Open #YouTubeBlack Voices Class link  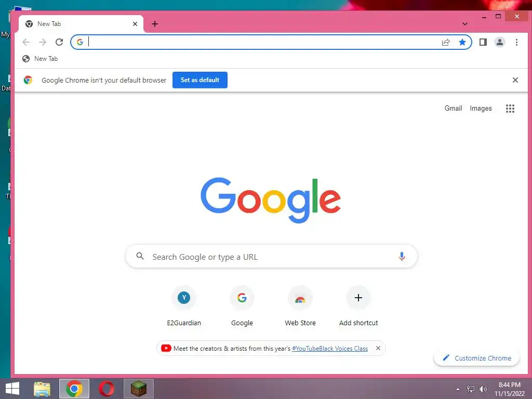tap(330, 349)
